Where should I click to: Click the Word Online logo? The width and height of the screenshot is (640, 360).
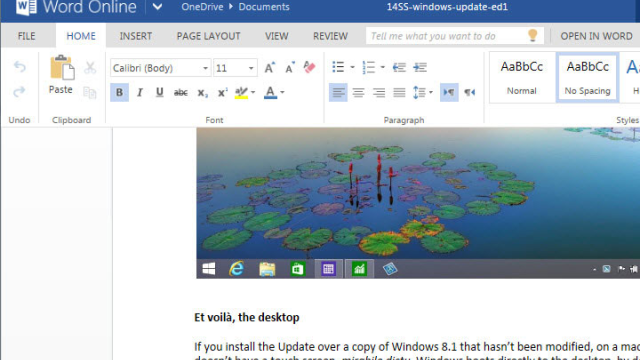coord(76,7)
